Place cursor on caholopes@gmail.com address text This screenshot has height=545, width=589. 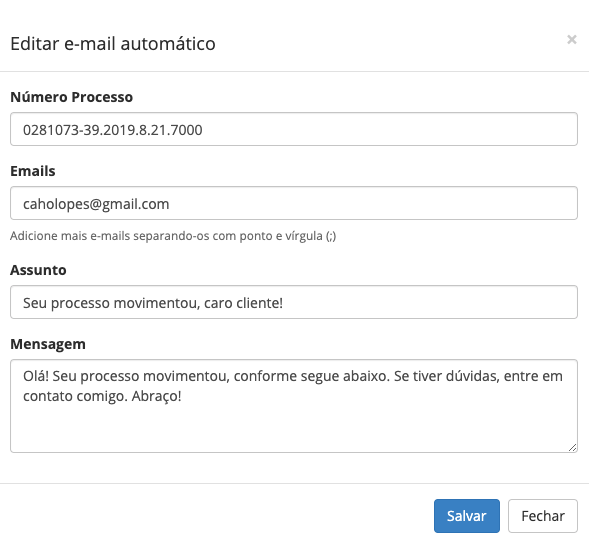[96, 204]
